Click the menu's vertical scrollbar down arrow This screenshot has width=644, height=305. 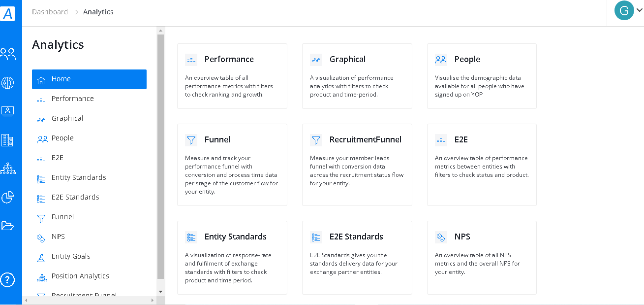point(160,292)
